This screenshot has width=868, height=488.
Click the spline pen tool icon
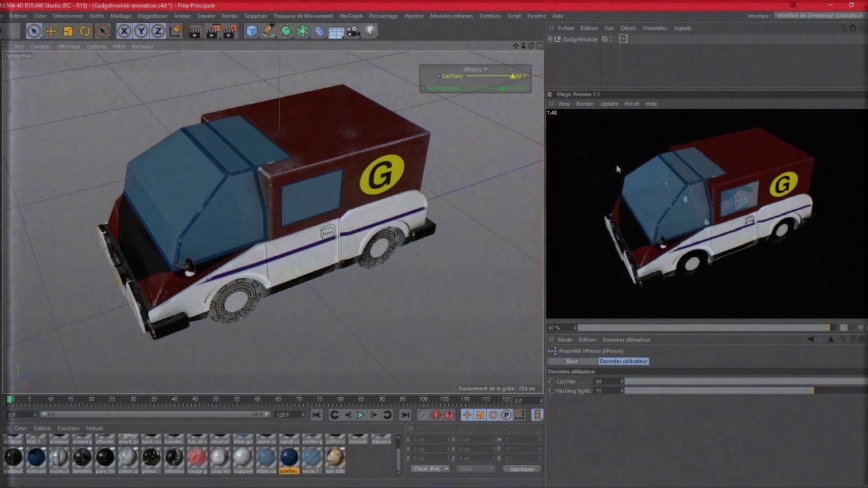pos(269,30)
